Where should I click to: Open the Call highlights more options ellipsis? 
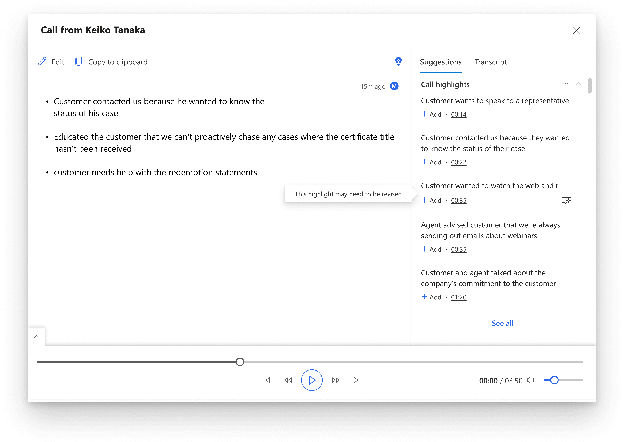565,84
